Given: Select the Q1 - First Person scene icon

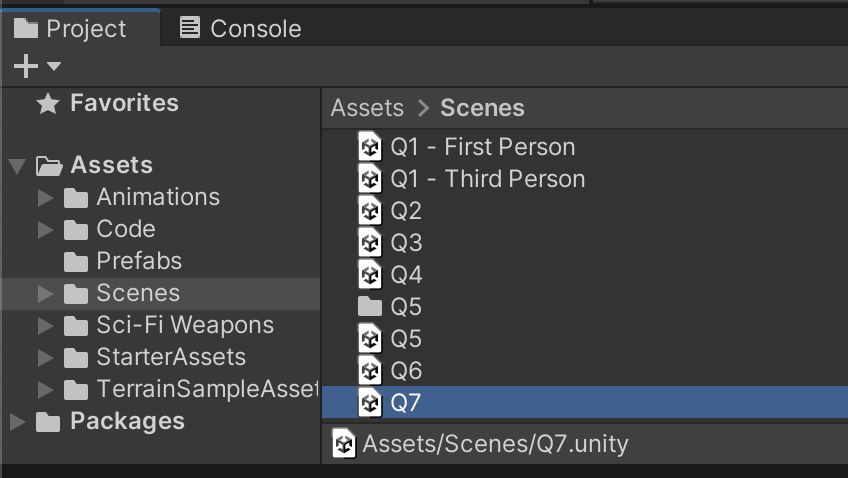Looking at the screenshot, I should [370, 147].
